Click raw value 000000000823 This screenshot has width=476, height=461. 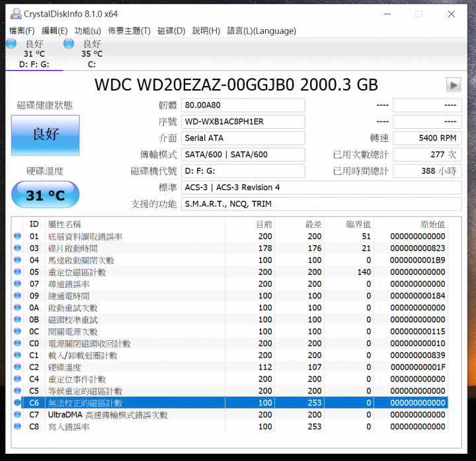pyautogui.click(x=418, y=248)
